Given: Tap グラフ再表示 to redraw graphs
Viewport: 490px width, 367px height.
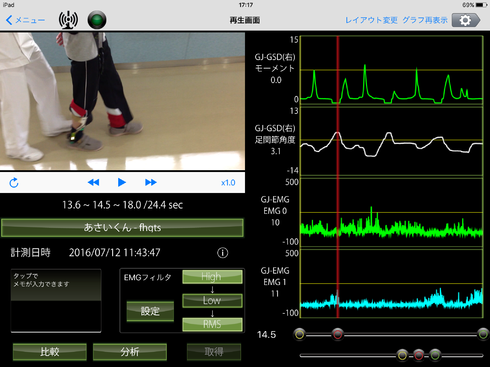Looking at the screenshot, I should pyautogui.click(x=425, y=20).
